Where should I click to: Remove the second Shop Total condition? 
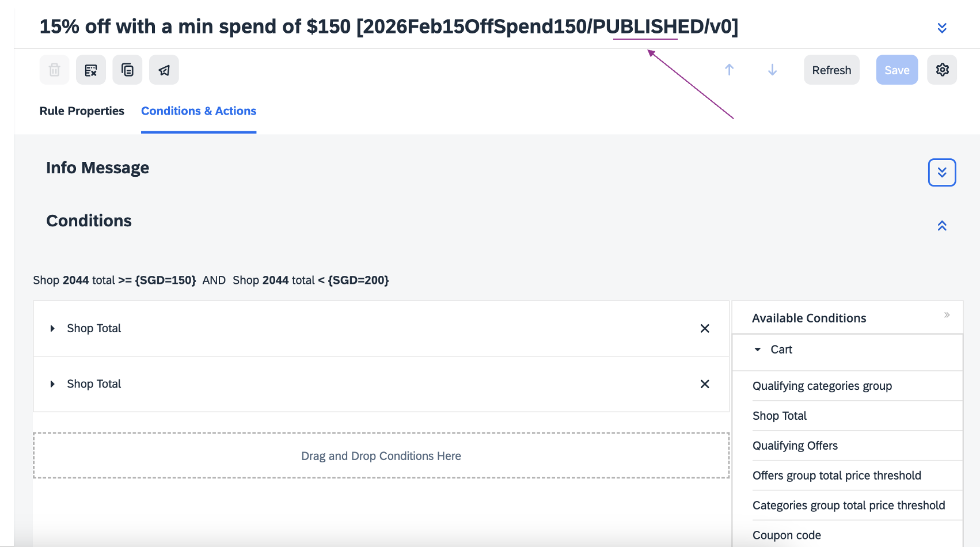[704, 384]
